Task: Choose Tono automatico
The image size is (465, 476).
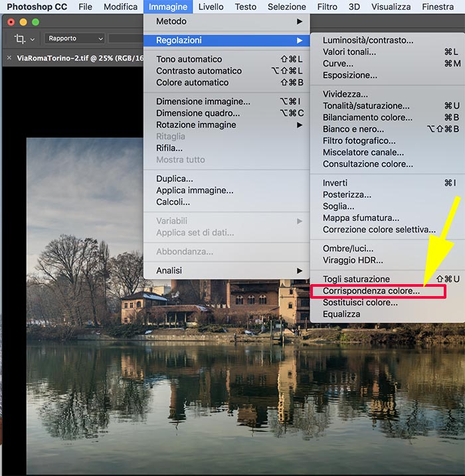Action: pyautogui.click(x=227, y=59)
